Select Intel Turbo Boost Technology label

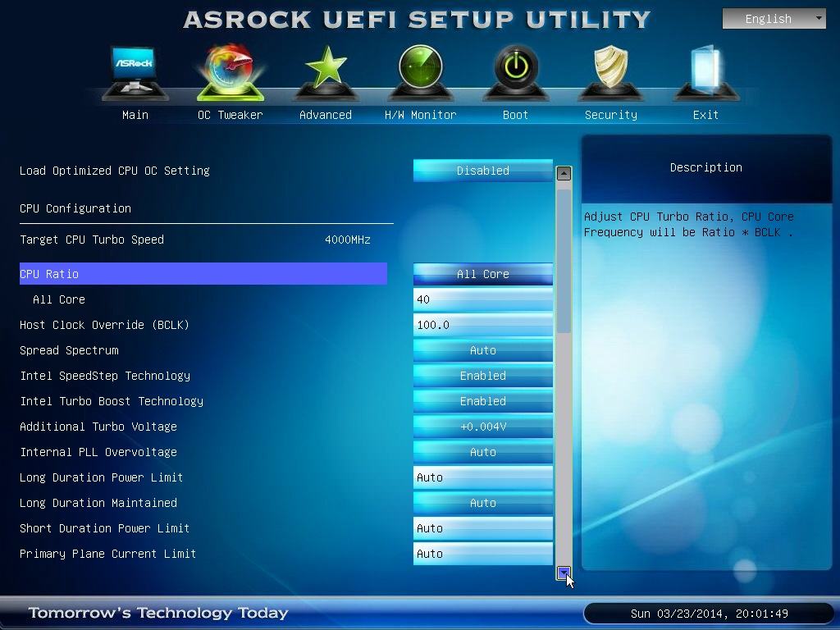[112, 401]
